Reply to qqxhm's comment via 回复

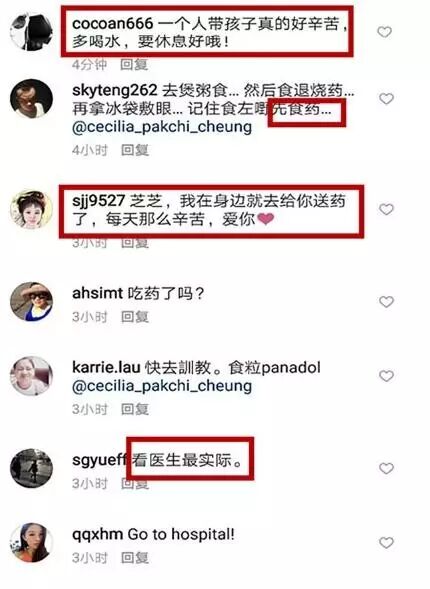tap(135, 558)
